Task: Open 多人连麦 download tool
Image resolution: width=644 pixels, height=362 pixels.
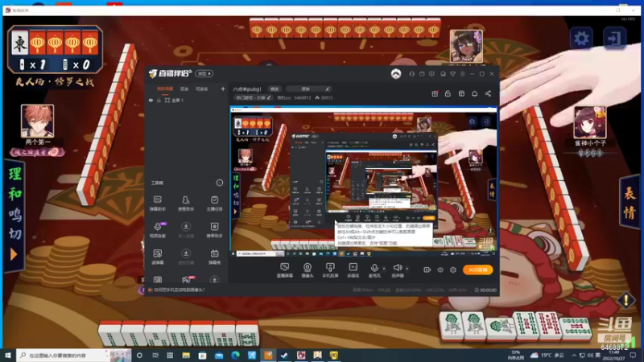Action: point(186,230)
